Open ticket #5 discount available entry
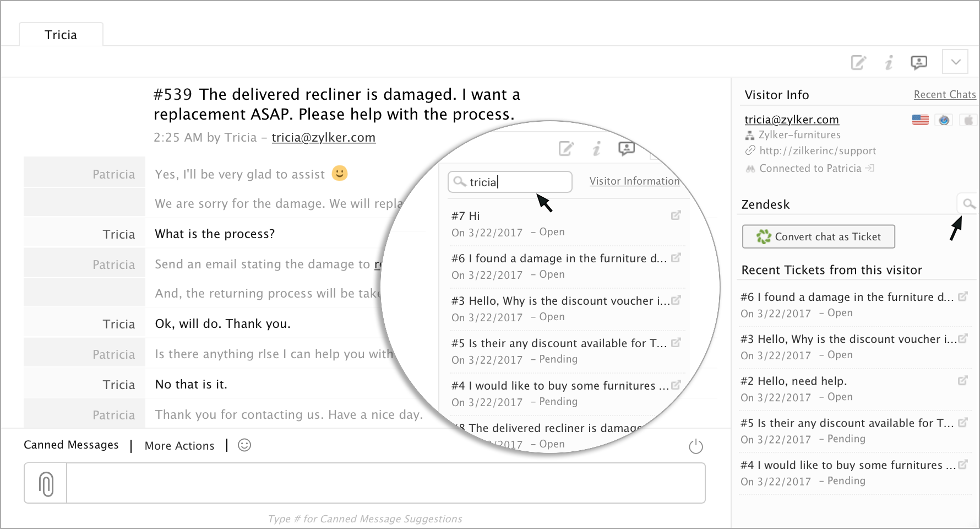The width and height of the screenshot is (980, 529). pyautogui.click(x=848, y=423)
